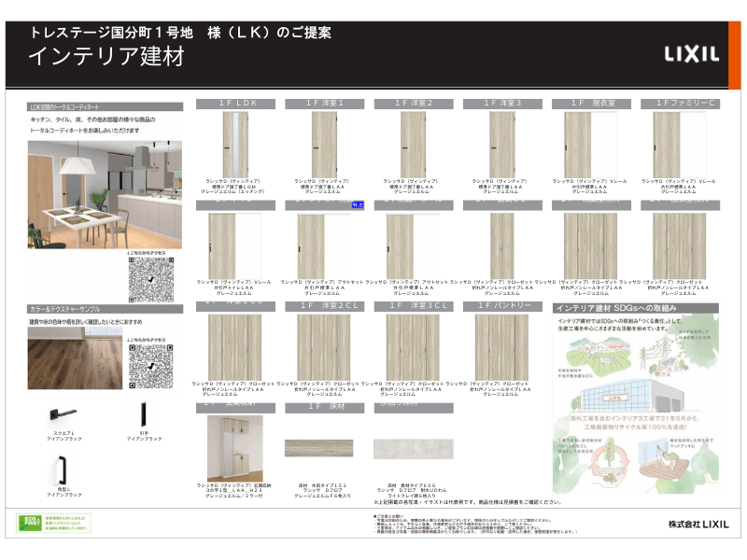Click the 株式会社LIXIL text in the footer

tap(693, 523)
